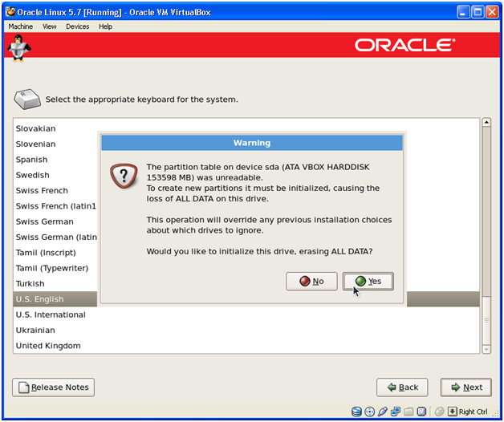Image resolution: width=504 pixels, height=422 pixels.
Task: Click the keyboard key icon
Action: [27, 99]
